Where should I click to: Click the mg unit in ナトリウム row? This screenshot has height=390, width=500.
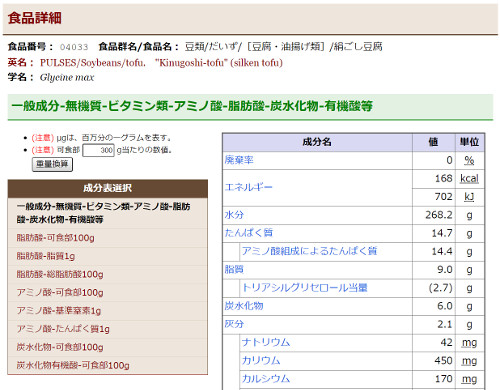tap(469, 342)
